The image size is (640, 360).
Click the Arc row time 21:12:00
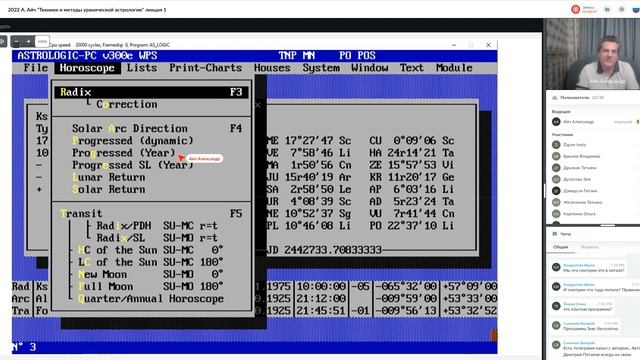[321, 299]
